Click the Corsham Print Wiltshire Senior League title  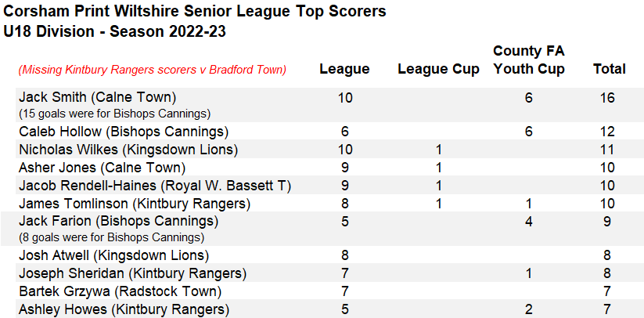[x=194, y=13]
